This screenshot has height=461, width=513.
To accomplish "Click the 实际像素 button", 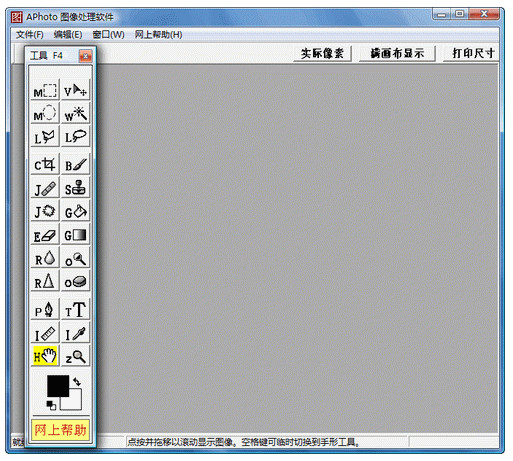I will [322, 53].
